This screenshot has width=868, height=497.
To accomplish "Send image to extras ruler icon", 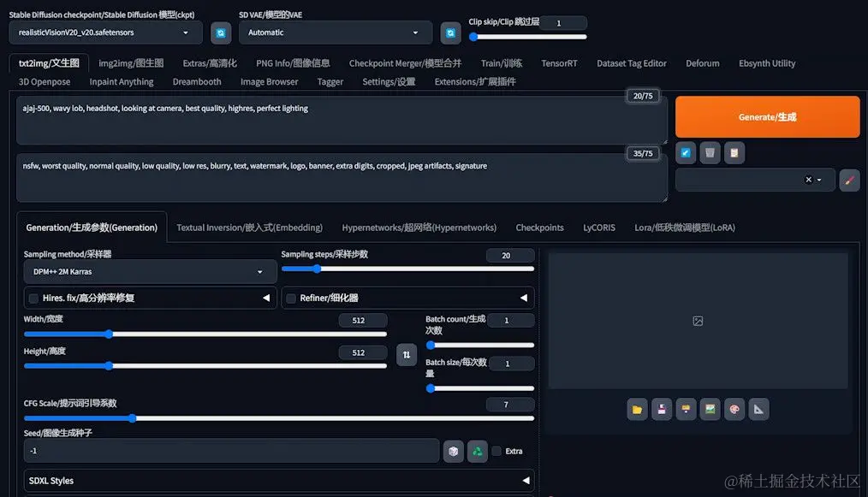I will 759,410.
